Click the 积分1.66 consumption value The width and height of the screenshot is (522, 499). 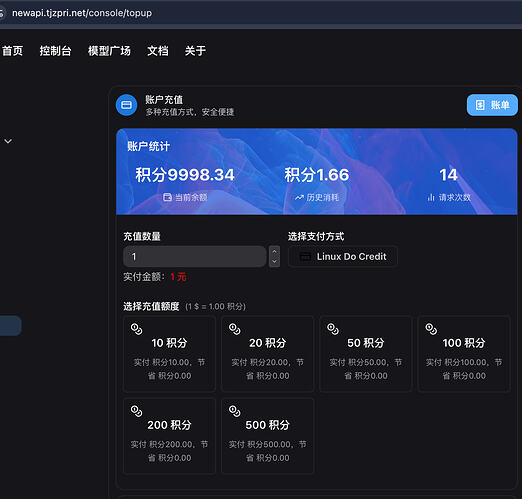(317, 175)
